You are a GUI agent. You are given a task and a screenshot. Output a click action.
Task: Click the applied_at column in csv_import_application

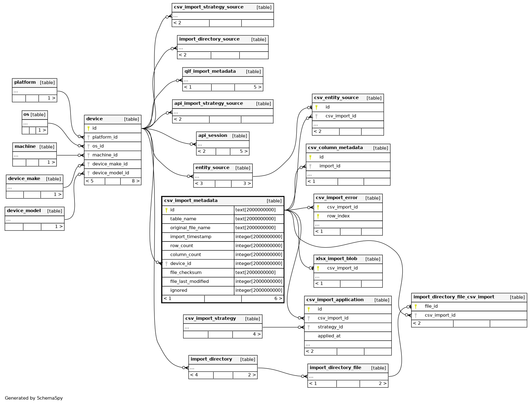pyautogui.click(x=348, y=336)
